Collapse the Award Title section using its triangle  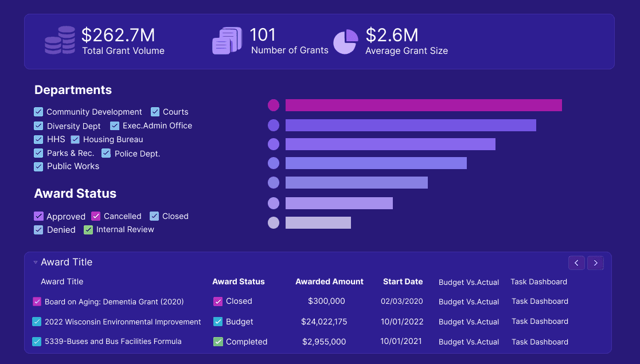36,262
